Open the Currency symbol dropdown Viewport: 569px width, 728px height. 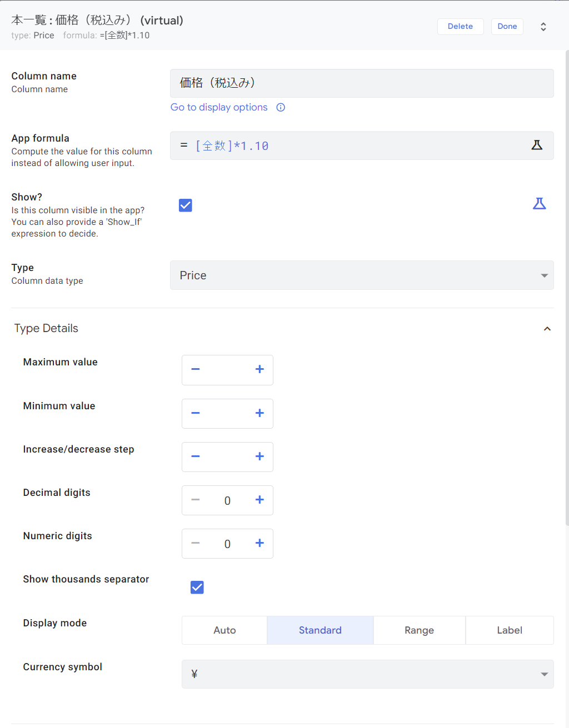[x=367, y=674]
